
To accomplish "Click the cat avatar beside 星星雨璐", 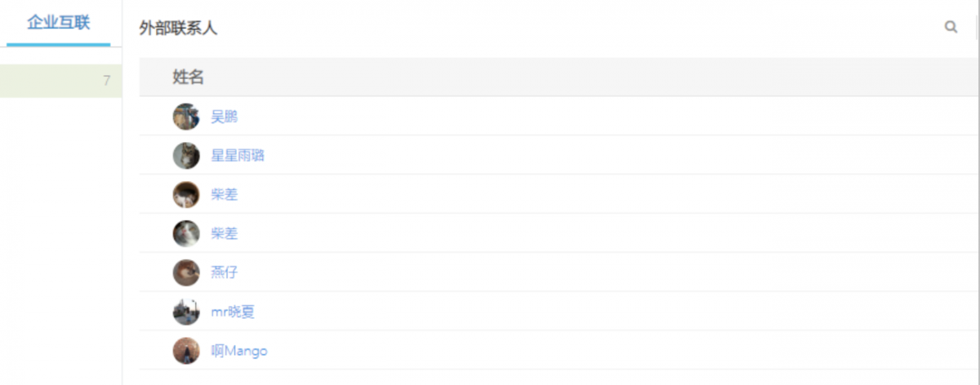I will coord(186,156).
